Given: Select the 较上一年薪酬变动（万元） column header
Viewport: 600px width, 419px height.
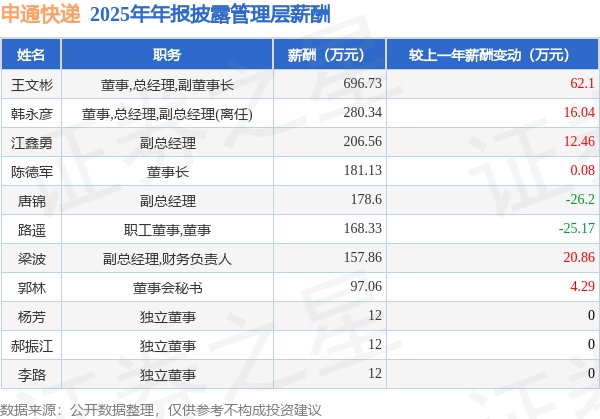Looking at the screenshot, I should (x=492, y=55).
